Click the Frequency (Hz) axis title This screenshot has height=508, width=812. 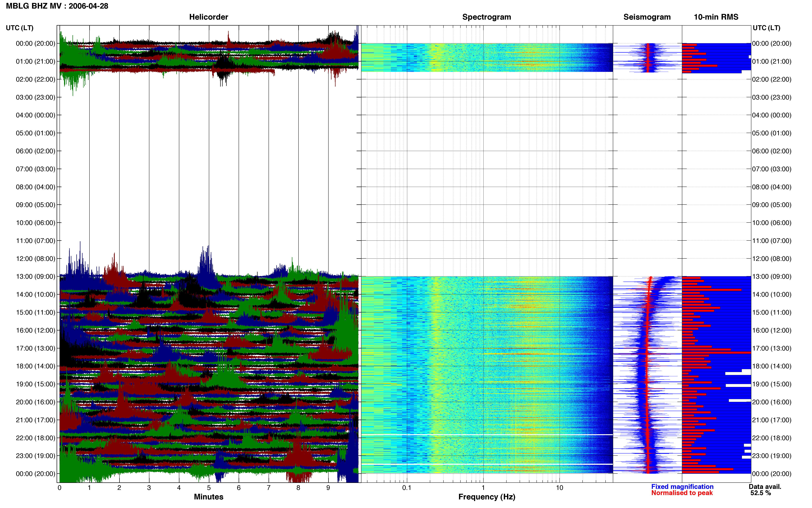click(x=487, y=497)
